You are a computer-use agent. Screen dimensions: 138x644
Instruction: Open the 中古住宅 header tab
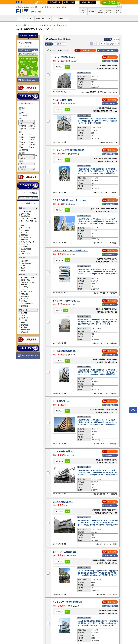tap(92, 11)
